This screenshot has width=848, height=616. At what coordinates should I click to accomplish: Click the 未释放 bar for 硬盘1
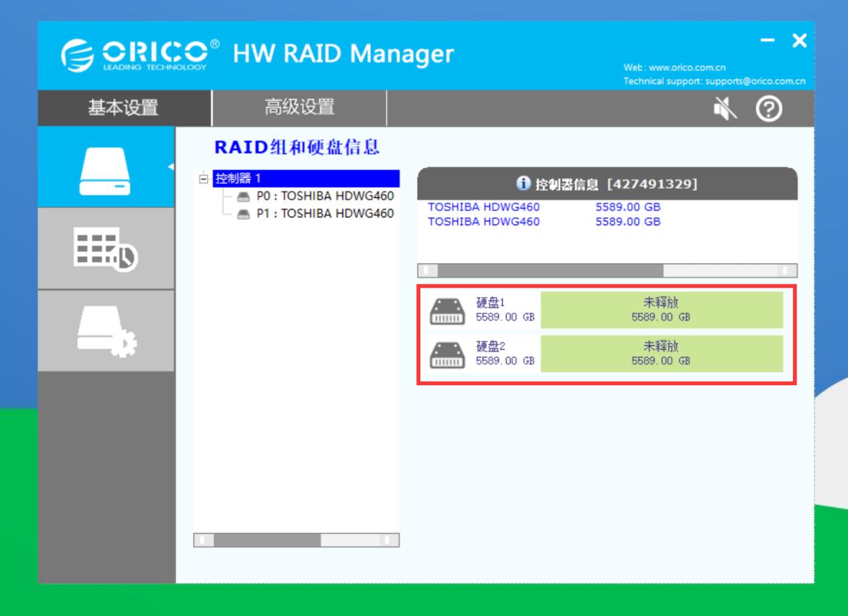tap(661, 310)
